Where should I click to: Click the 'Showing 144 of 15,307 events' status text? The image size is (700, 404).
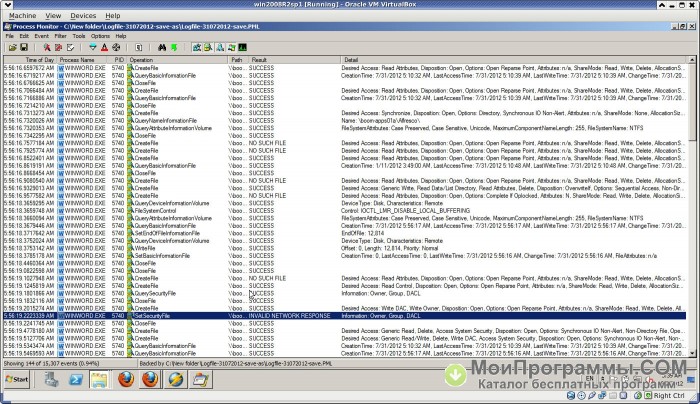click(52, 364)
